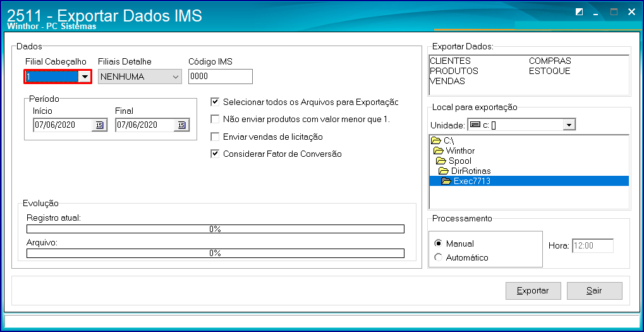This screenshot has height=332, width=644.
Task: Click the Sair button
Action: (x=594, y=291)
